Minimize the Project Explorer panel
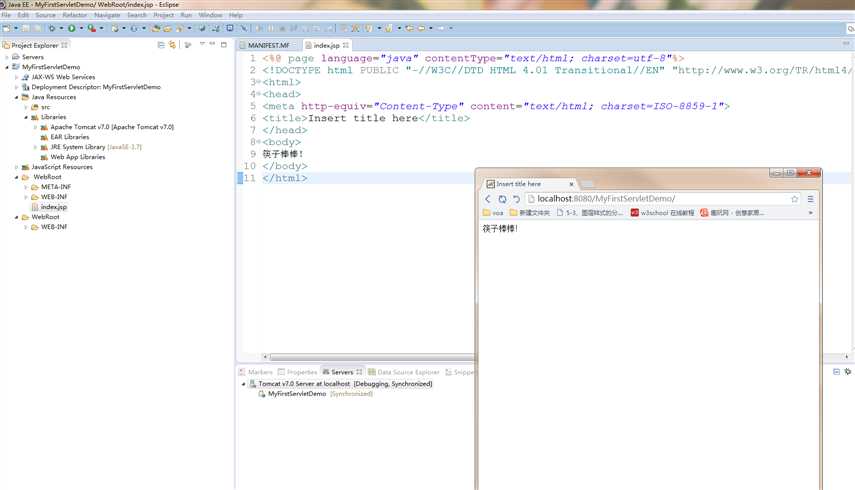This screenshot has height=490, width=855. (212, 44)
